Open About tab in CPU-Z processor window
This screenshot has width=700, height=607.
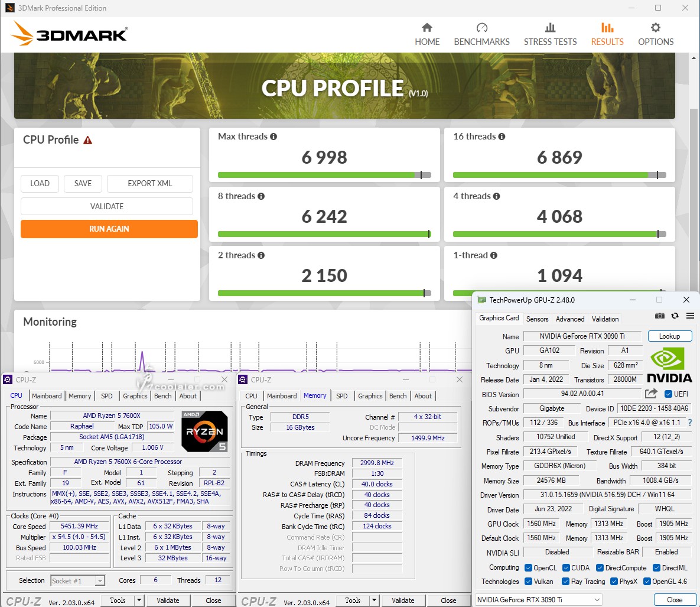[188, 396]
